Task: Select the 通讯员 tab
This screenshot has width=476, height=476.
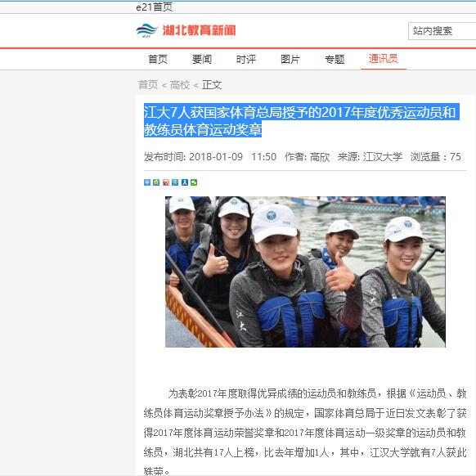Action: pos(384,59)
